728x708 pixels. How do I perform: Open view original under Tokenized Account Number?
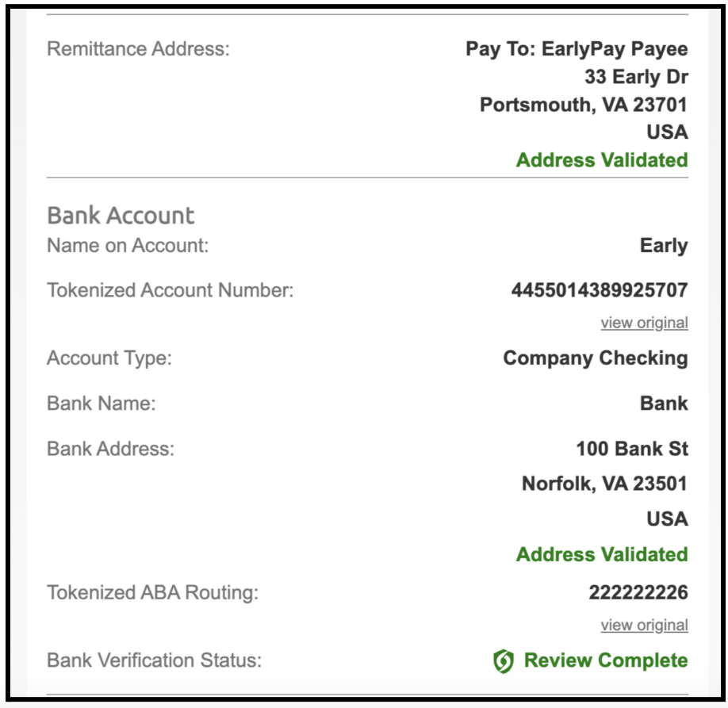(x=646, y=323)
